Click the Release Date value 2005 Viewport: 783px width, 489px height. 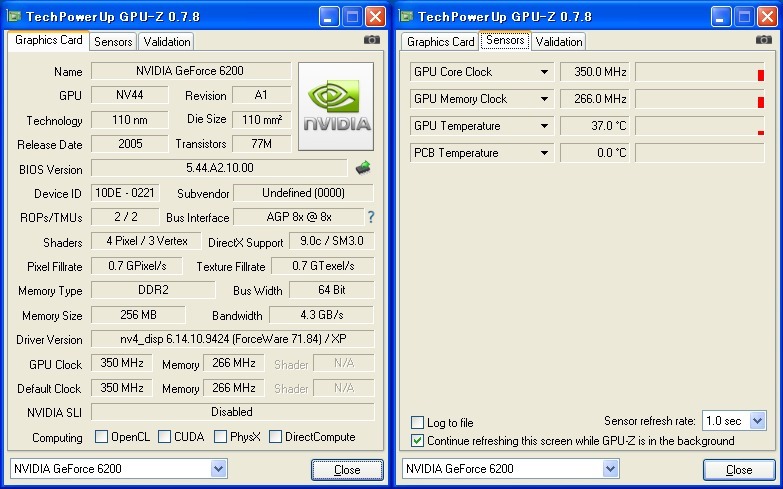click(130, 144)
